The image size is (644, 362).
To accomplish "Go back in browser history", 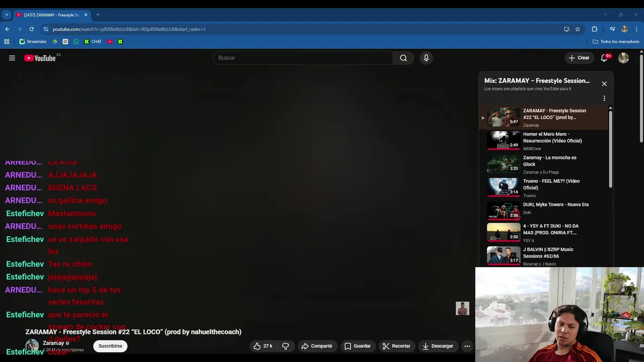I will click(7, 29).
